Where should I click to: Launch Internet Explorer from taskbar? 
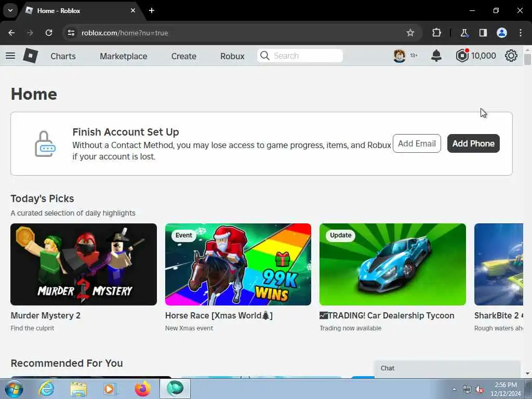46,389
